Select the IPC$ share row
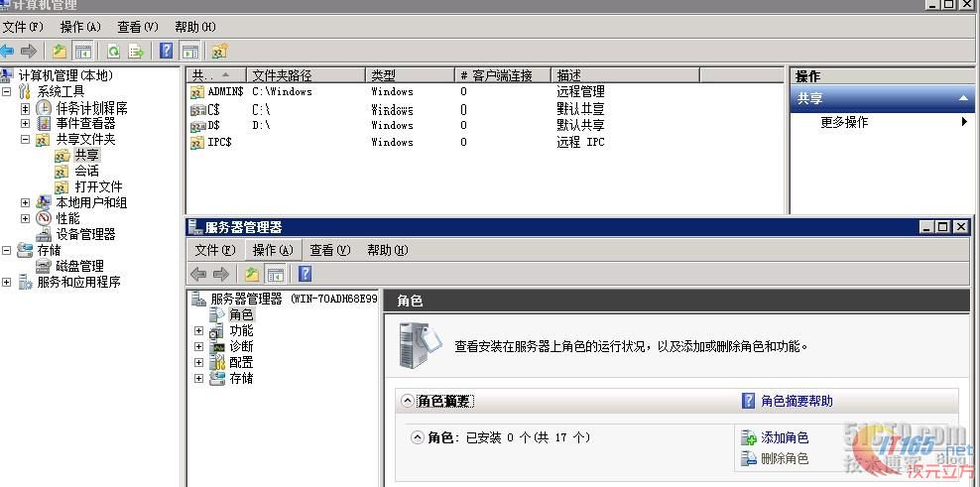Image resolution: width=980 pixels, height=487 pixels. pos(485,143)
